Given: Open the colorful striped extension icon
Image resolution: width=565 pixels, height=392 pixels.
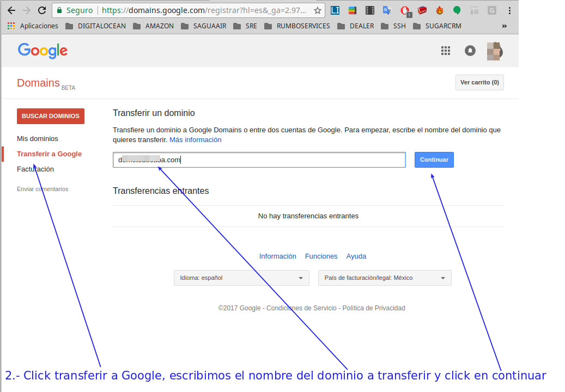Looking at the screenshot, I should pos(353,10).
